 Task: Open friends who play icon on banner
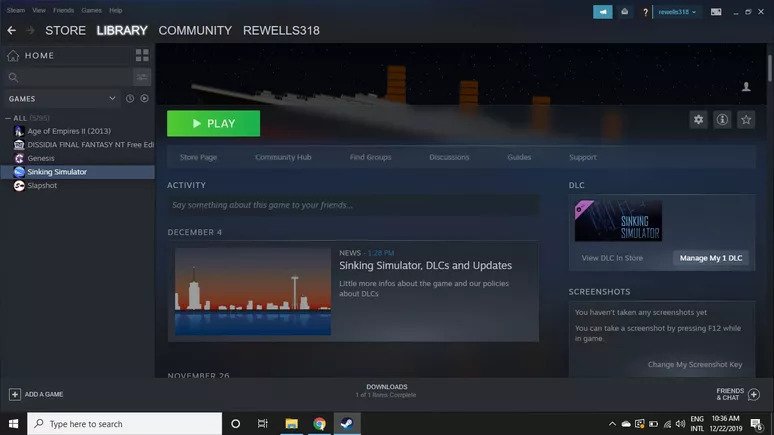tap(746, 87)
